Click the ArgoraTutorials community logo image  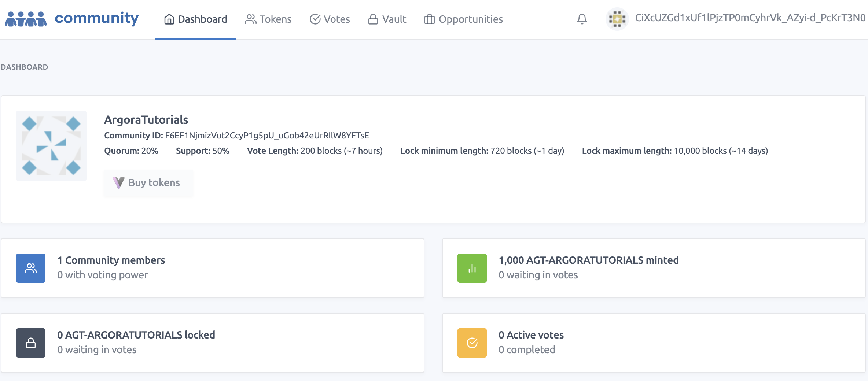[x=51, y=146]
